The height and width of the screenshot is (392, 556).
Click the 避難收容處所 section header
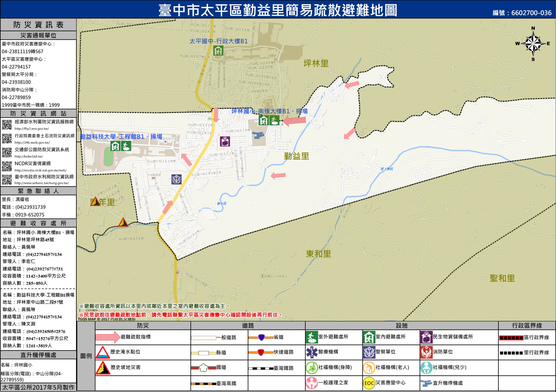pos(38,223)
